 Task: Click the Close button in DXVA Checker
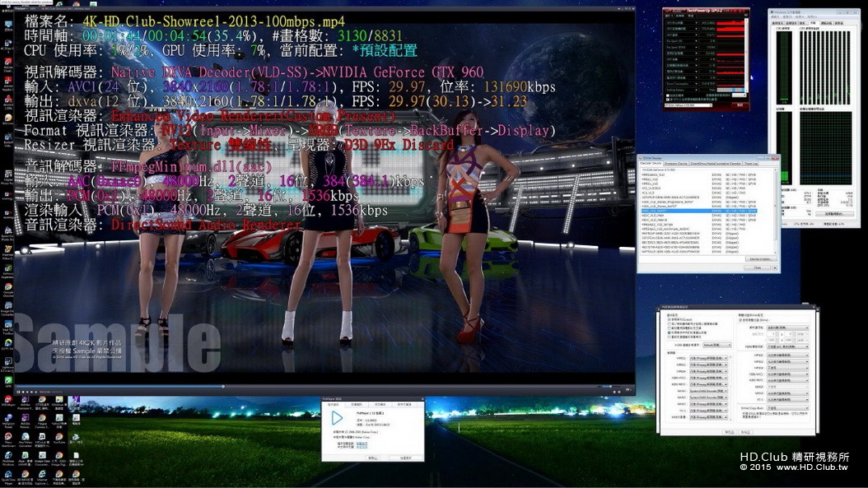[757, 267]
